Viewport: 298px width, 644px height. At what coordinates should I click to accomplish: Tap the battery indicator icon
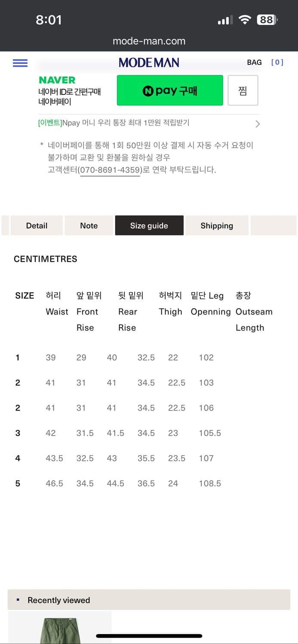click(x=267, y=20)
